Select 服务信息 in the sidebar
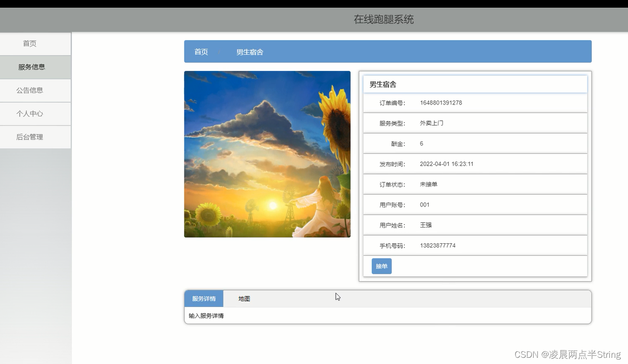Image resolution: width=628 pixels, height=364 pixels. click(35, 67)
